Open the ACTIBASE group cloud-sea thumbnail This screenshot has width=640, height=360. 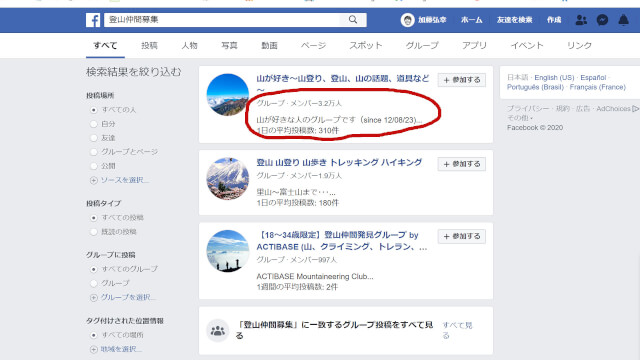coord(227,251)
